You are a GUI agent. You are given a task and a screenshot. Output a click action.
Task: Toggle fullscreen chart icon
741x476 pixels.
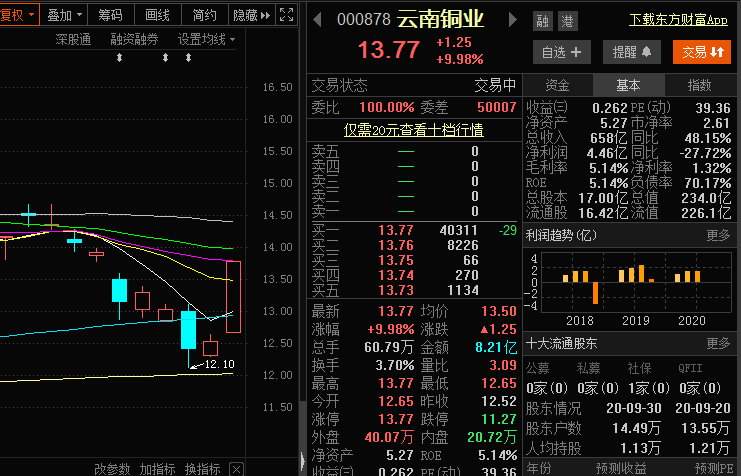click(x=286, y=15)
